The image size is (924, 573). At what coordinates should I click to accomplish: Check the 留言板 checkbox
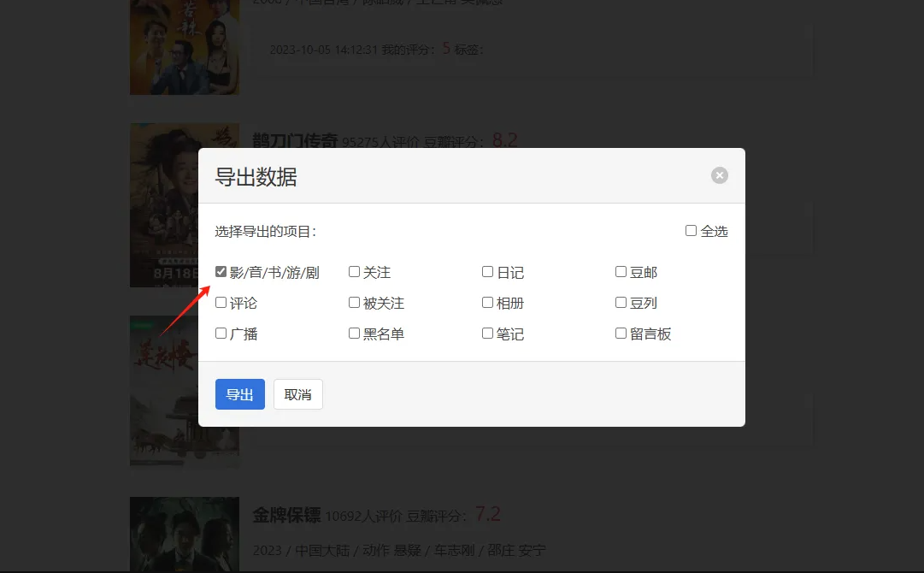(x=621, y=334)
